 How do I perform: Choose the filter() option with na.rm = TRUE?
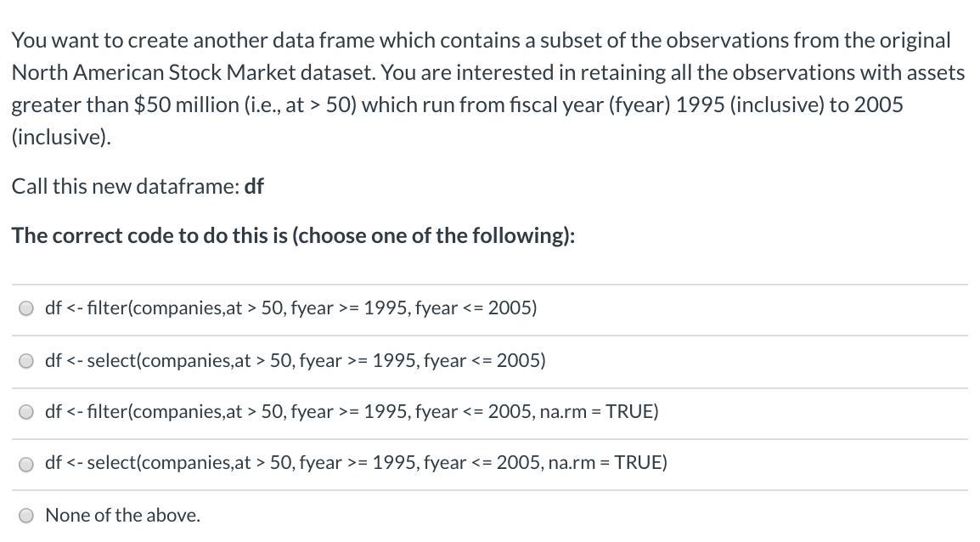352,411
